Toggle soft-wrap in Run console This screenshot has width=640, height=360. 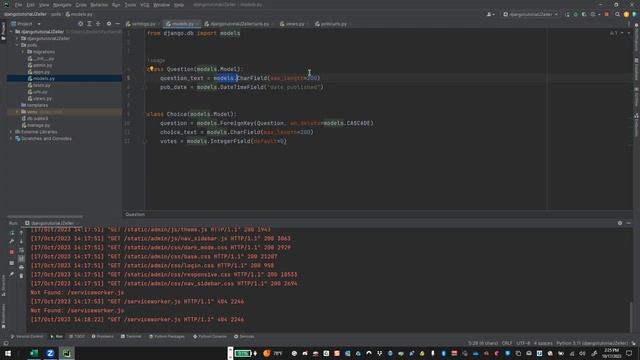click(22, 250)
